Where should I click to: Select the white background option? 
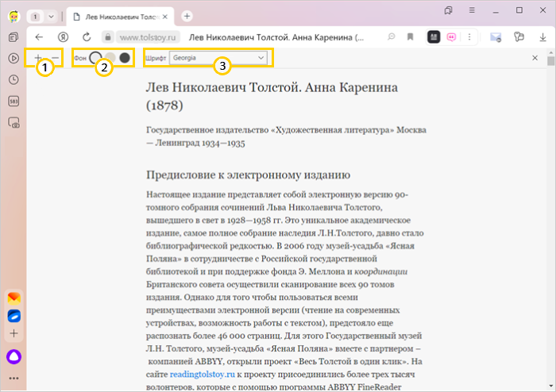95,58
